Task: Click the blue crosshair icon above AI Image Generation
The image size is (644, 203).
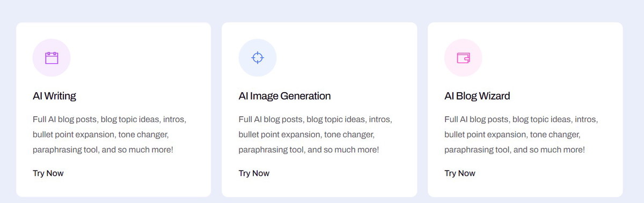Action: coord(258,58)
